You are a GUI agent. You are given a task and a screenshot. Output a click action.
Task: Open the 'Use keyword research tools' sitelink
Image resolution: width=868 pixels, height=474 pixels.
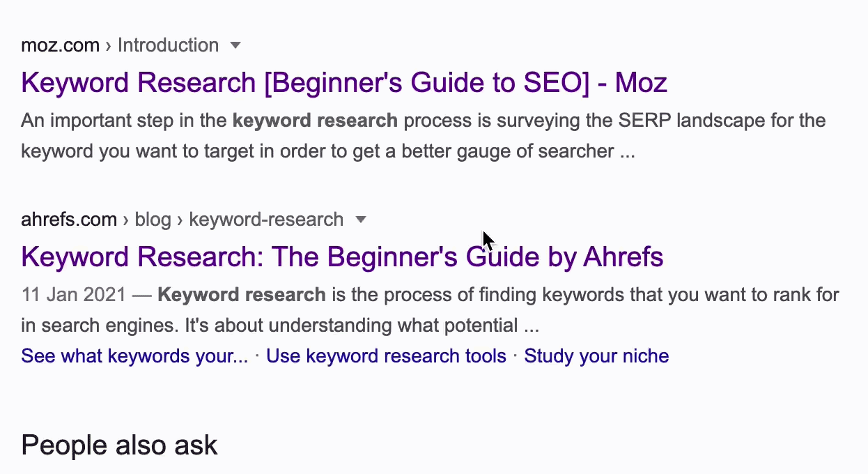386,355
